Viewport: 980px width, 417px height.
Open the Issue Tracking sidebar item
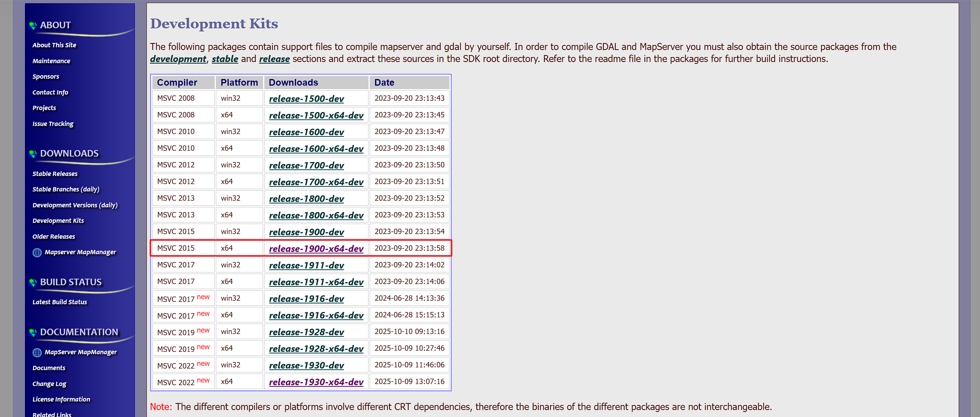(x=53, y=124)
